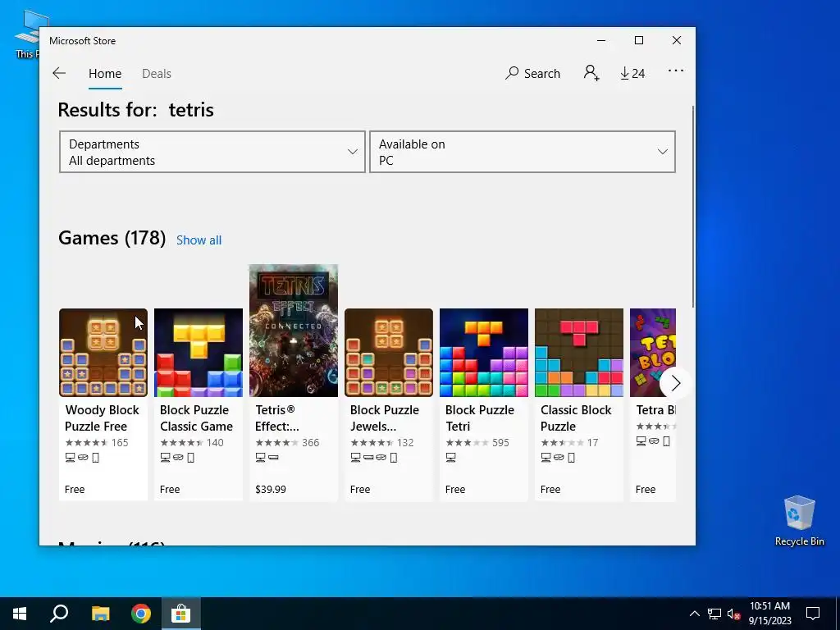
Task: Click the Tetris® Effect title text
Action: point(277,418)
